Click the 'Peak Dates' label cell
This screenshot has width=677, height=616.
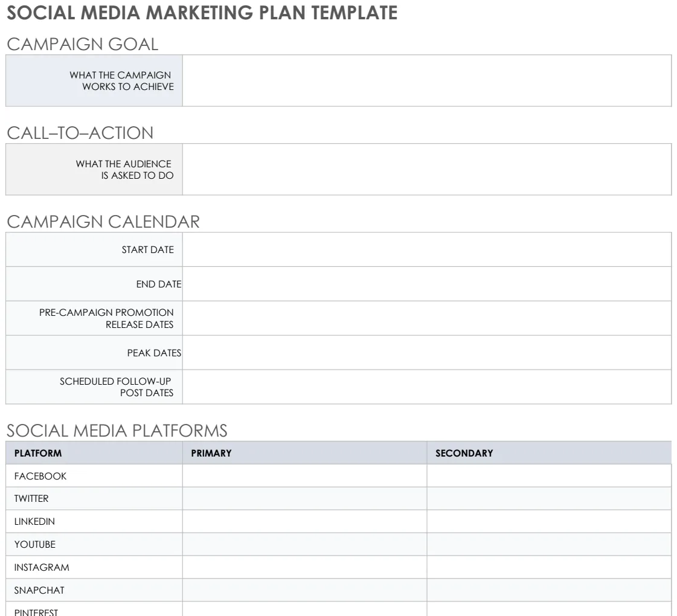point(94,353)
